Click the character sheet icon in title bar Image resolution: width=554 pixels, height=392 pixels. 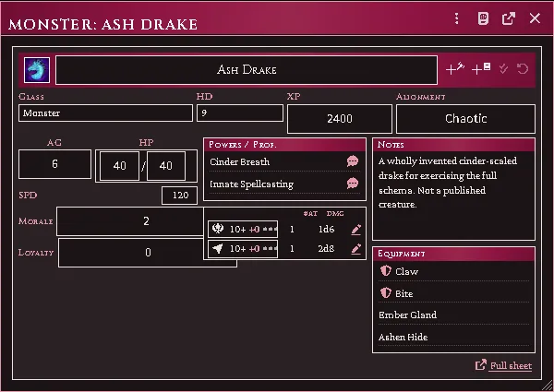pos(483,18)
